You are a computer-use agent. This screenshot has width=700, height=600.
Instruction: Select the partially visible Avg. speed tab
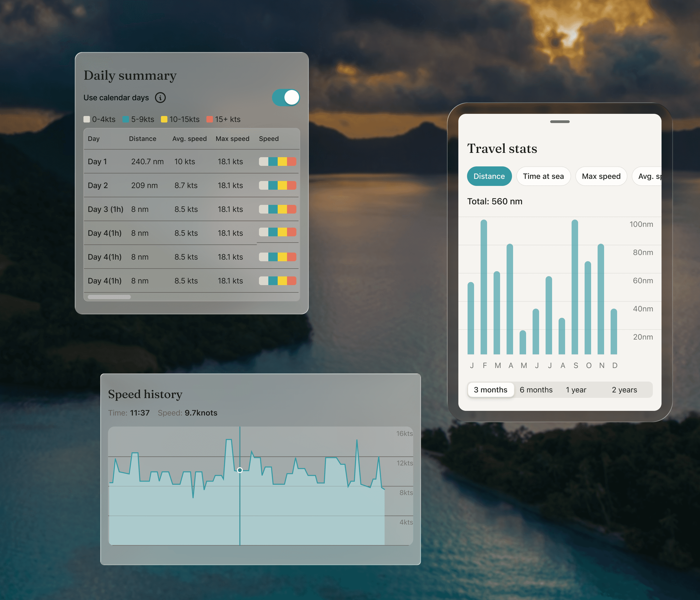[649, 176]
